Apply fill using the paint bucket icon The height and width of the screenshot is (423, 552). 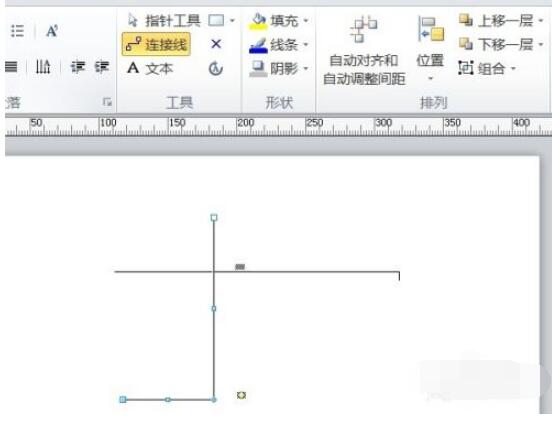pyautogui.click(x=258, y=21)
